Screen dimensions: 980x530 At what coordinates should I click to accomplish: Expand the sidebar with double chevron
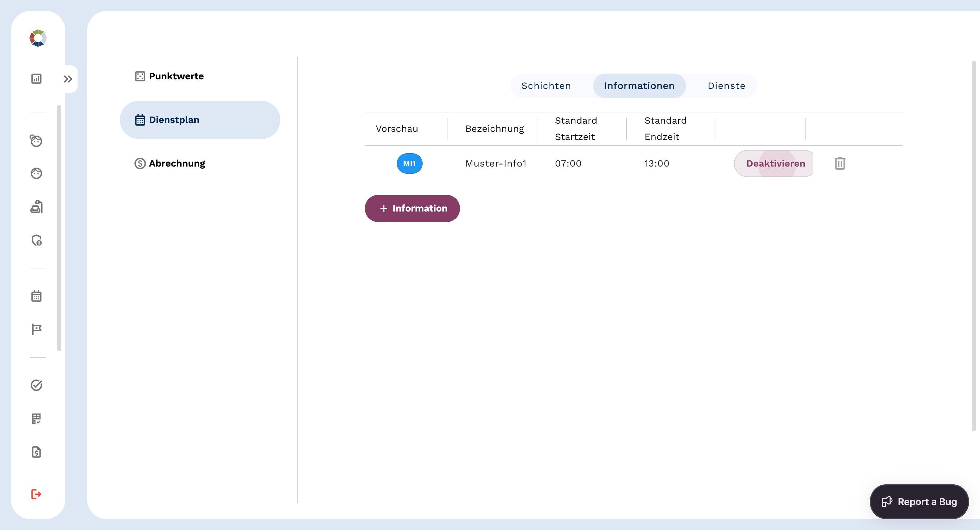68,79
